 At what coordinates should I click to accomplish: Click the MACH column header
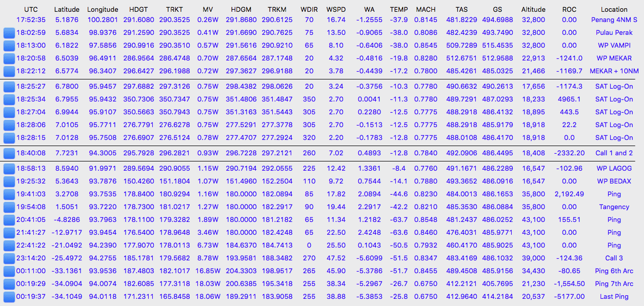426,10
